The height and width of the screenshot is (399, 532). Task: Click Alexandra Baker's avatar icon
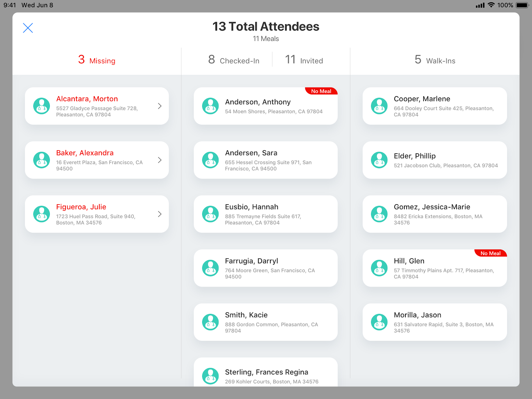point(42,160)
